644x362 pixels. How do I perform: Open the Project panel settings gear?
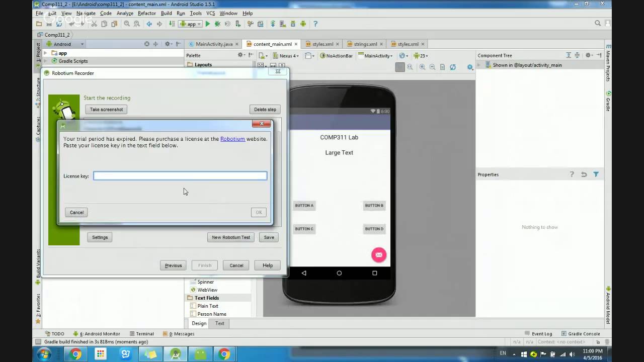(x=168, y=44)
